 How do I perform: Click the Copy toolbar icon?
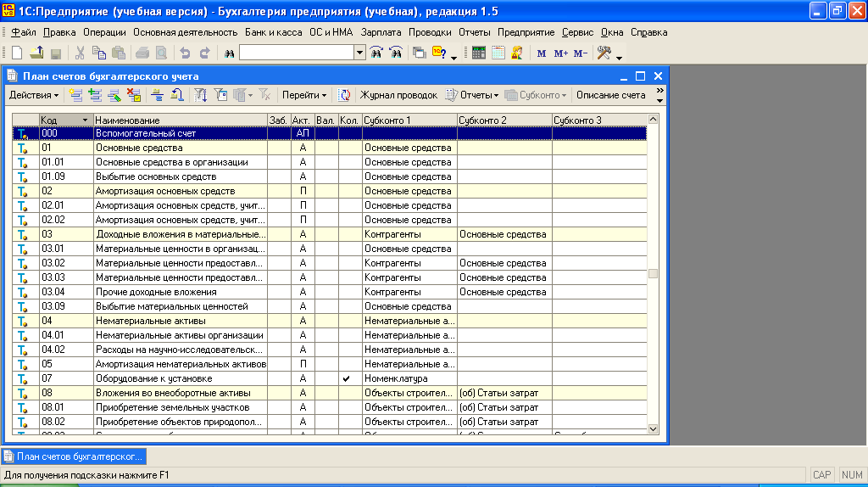pos(99,53)
